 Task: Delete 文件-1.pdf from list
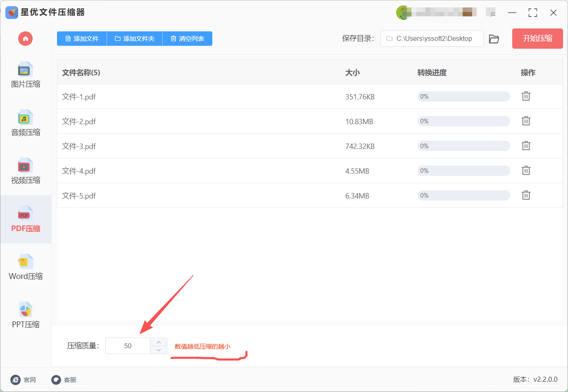[x=526, y=96]
